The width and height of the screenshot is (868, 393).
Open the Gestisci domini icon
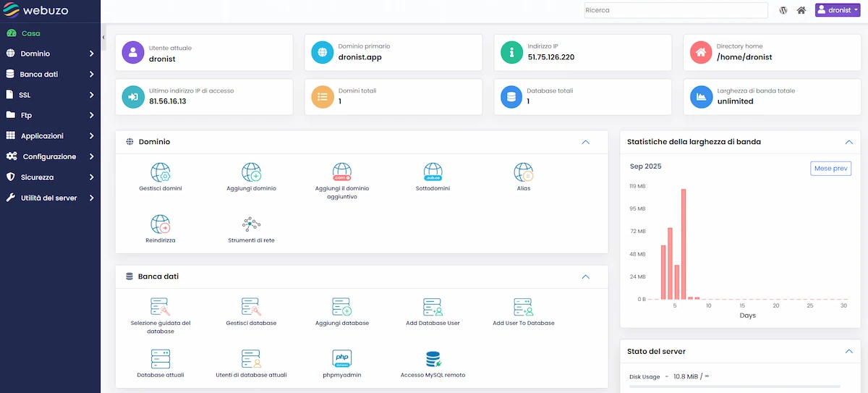(x=160, y=173)
